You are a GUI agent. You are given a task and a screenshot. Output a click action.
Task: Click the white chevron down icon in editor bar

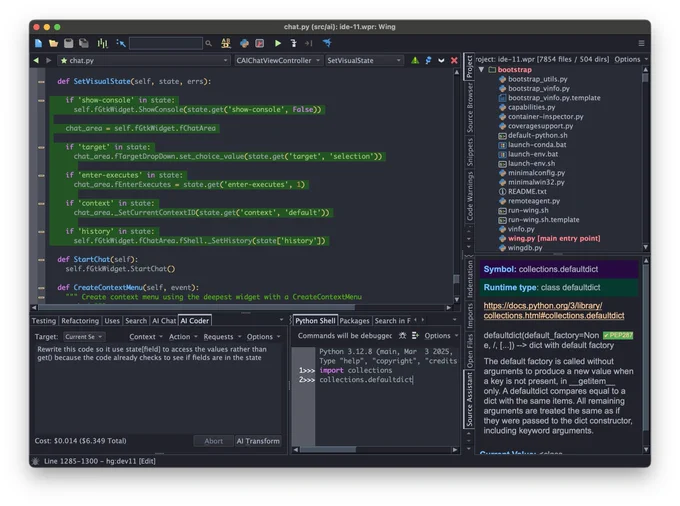click(x=441, y=61)
